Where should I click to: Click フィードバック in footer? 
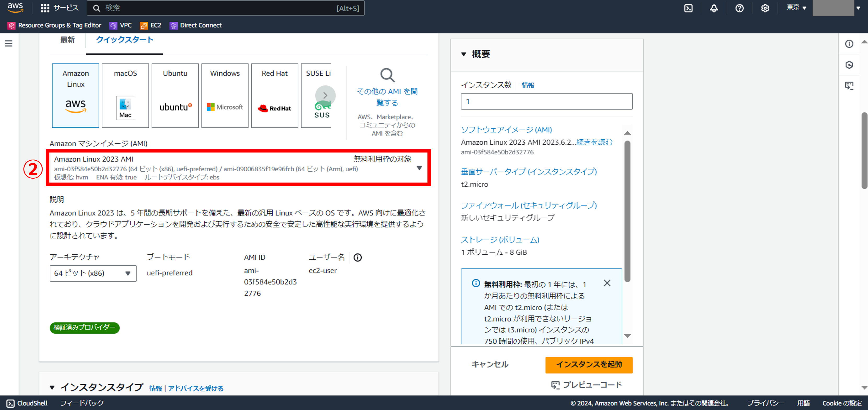click(x=82, y=403)
